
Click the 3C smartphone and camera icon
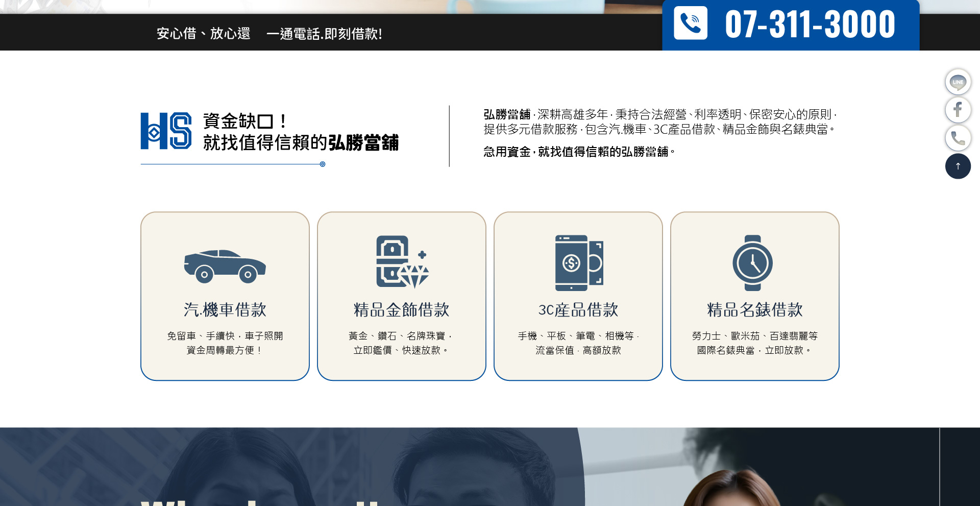click(x=578, y=262)
